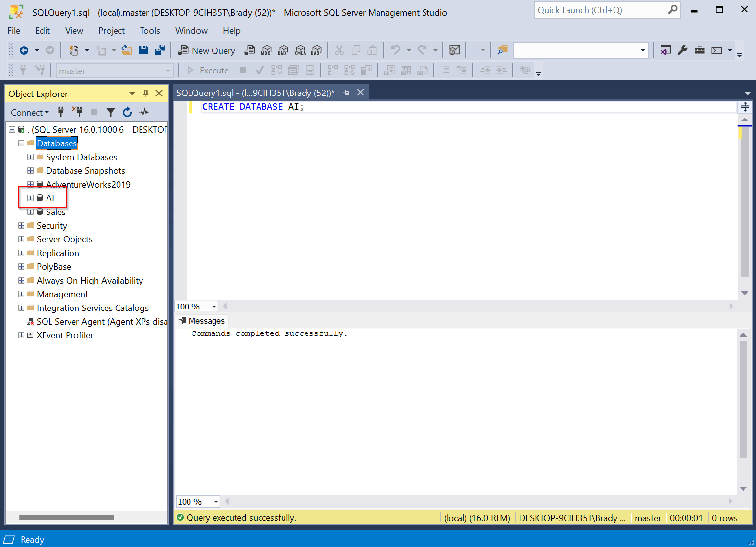The width and height of the screenshot is (756, 547).
Task: Collapse the Databases node
Action: [21, 143]
